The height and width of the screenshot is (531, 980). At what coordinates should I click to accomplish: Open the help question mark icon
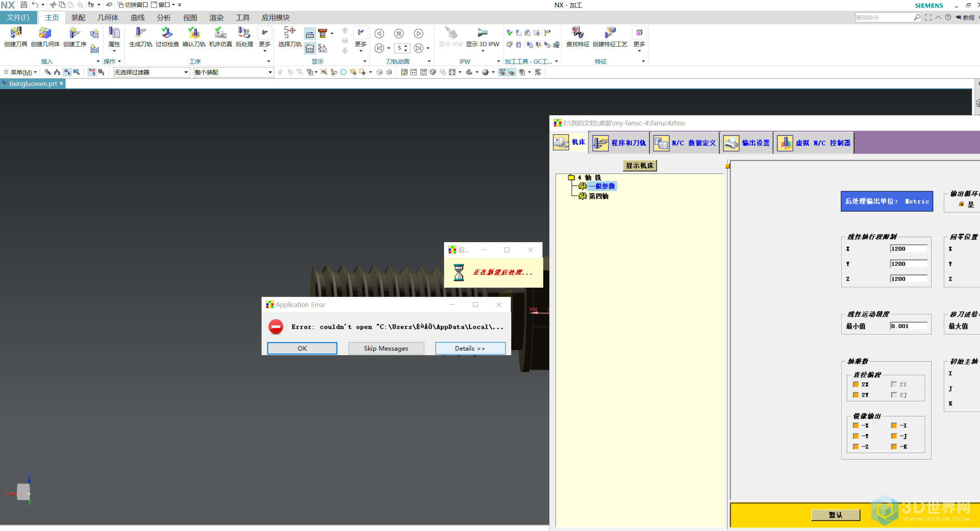[x=948, y=17]
